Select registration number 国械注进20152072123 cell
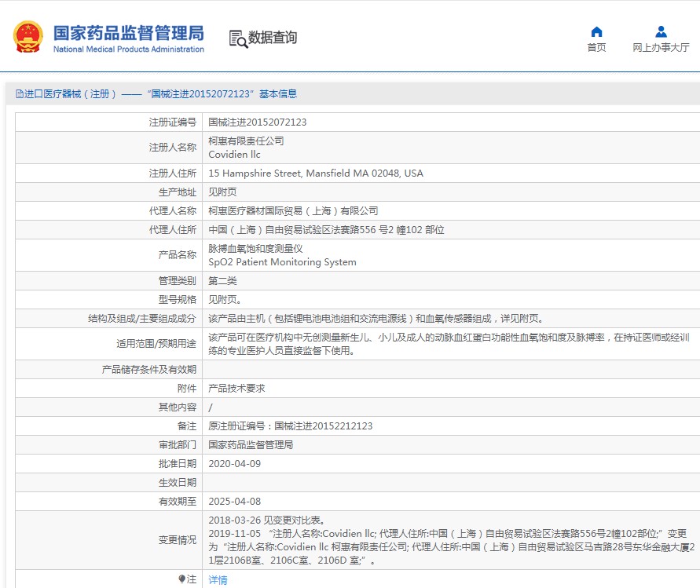 tap(258, 122)
